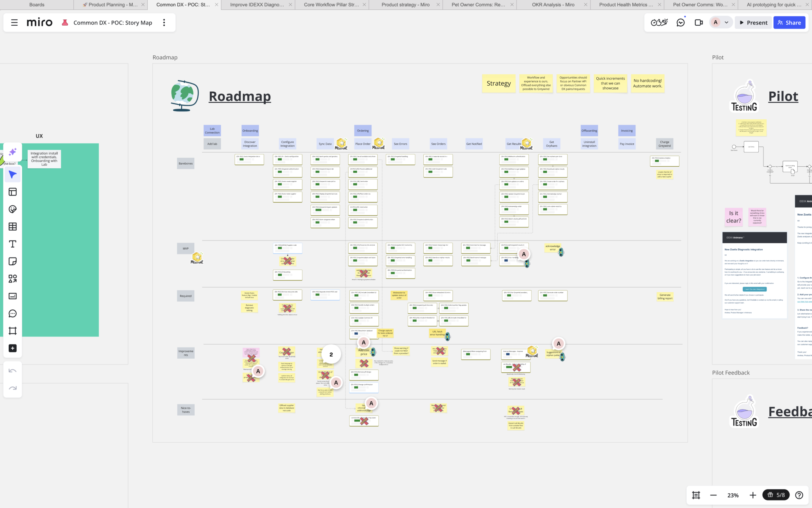Image resolution: width=812 pixels, height=508 pixels.
Task: Select the Comment tool
Action: tap(13, 314)
